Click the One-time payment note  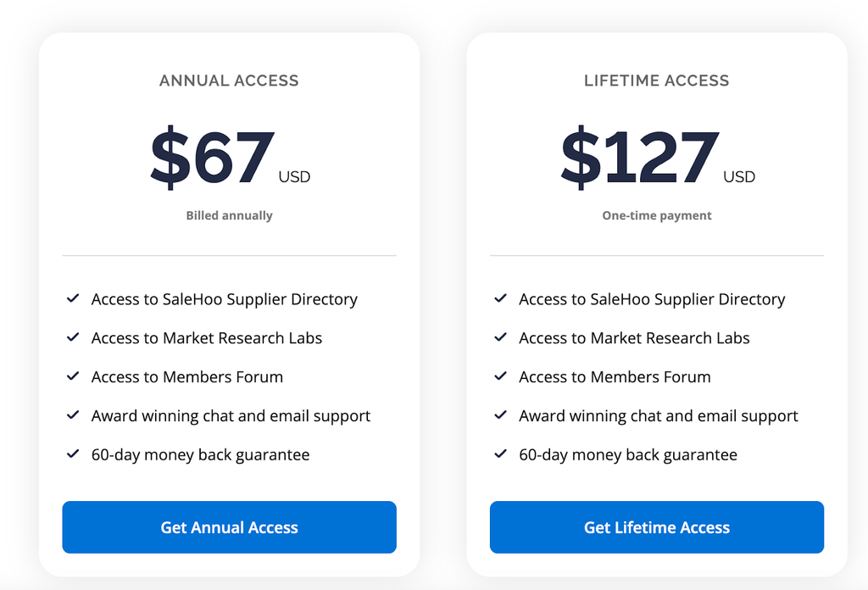(656, 216)
